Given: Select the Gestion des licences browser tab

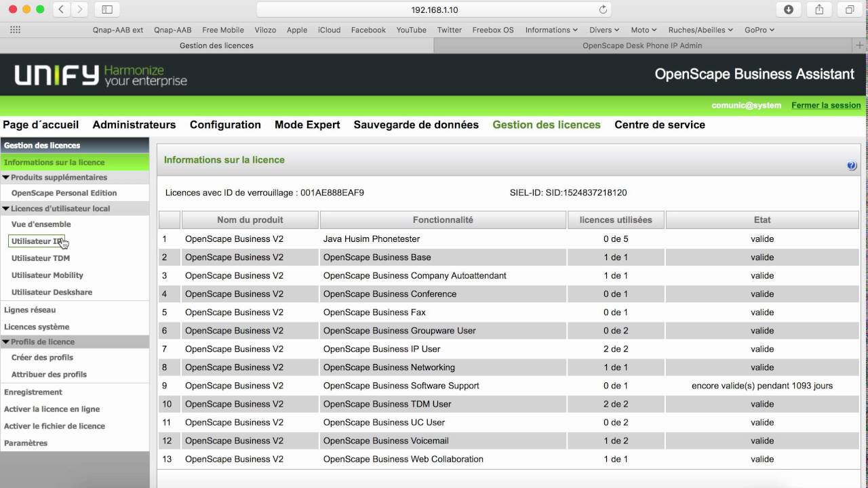Looking at the screenshot, I should coord(216,45).
